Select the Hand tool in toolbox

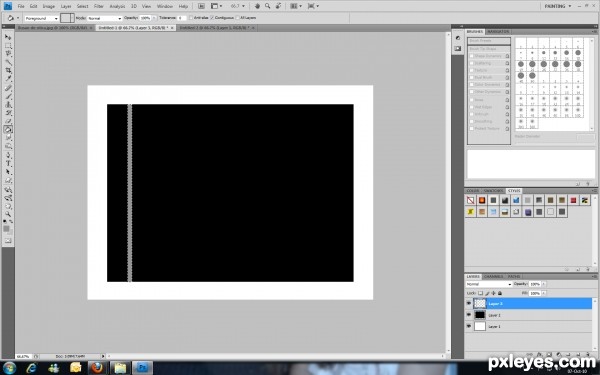[x=8, y=206]
